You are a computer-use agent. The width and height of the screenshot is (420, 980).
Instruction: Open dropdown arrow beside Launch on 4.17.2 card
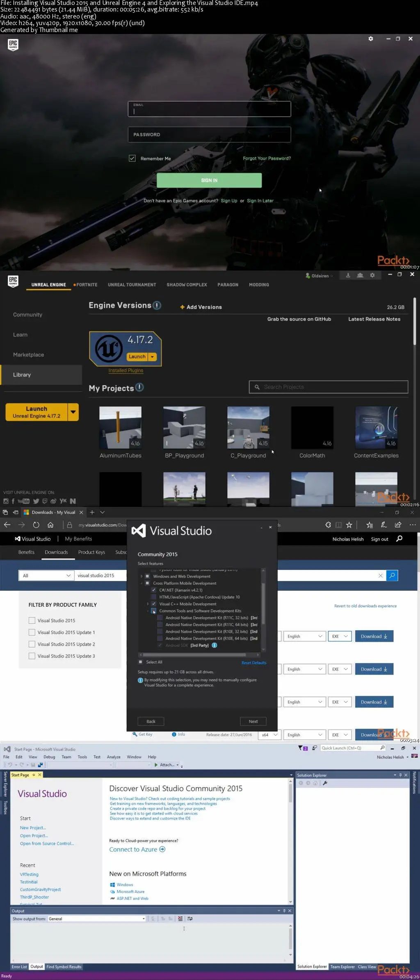(x=153, y=357)
